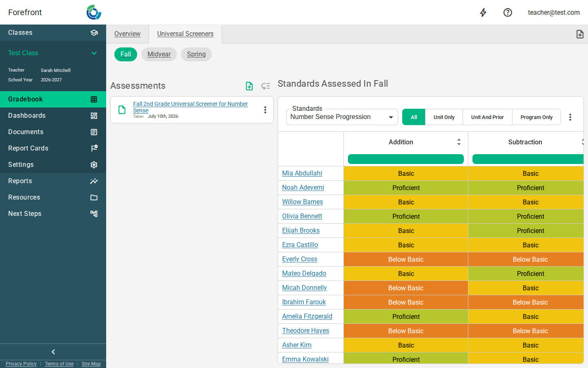
Task: Click Noah Adeyemi's Addition Proficient cell
Action: point(406,188)
